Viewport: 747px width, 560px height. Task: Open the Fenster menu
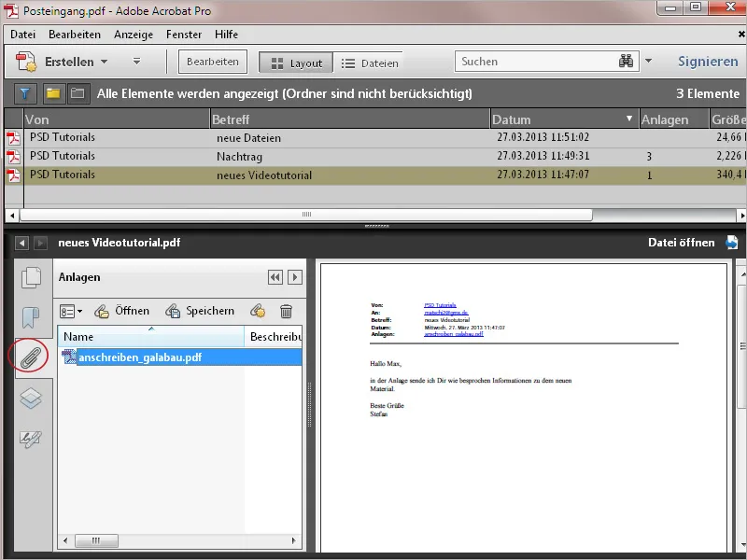pyautogui.click(x=184, y=35)
